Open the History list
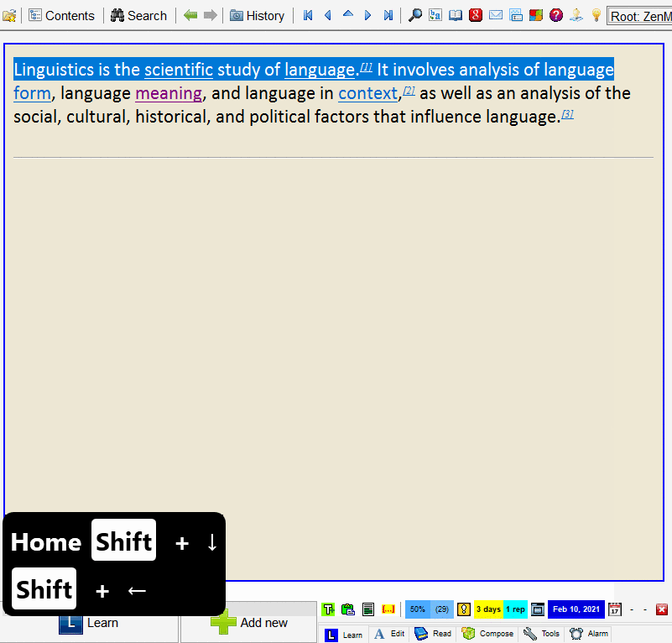Viewport: 672px width, 643px height. pos(257,15)
